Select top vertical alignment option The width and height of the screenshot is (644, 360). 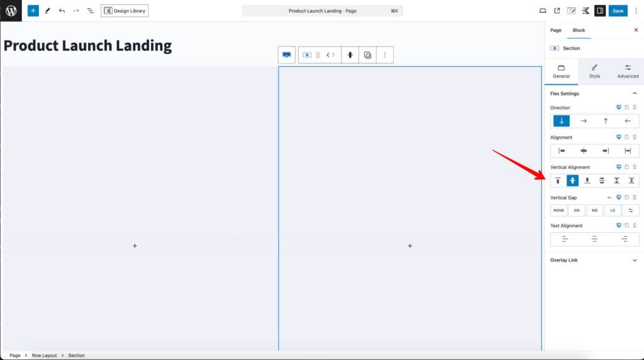coord(558,181)
